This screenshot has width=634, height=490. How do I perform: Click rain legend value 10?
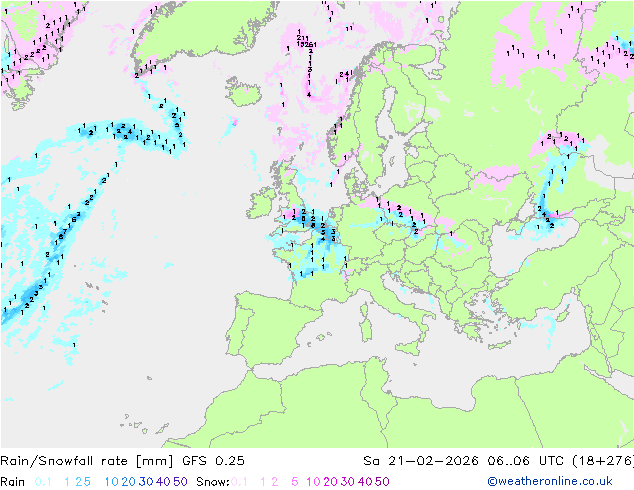pyautogui.click(x=112, y=482)
